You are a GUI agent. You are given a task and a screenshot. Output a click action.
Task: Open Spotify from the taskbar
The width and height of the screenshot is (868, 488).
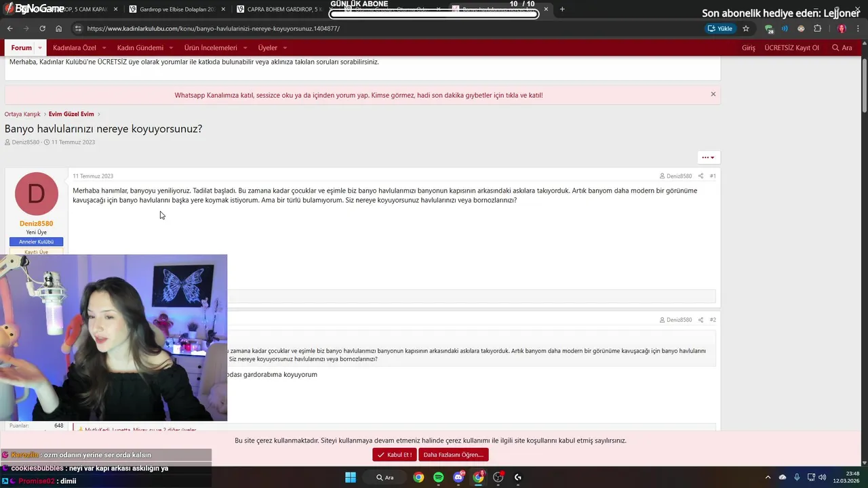click(x=438, y=477)
